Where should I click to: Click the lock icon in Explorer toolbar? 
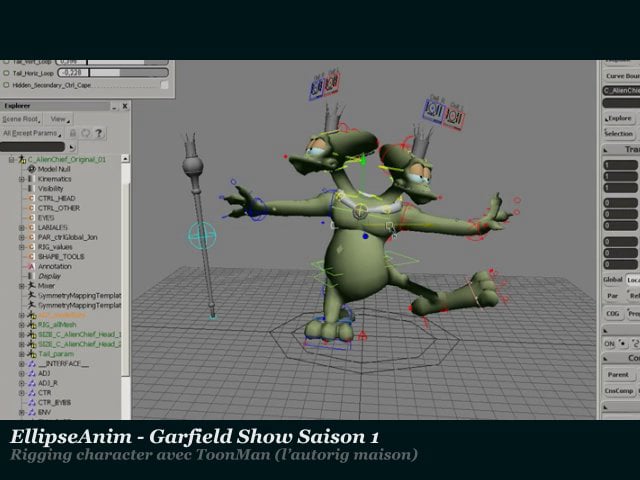[x=73, y=133]
